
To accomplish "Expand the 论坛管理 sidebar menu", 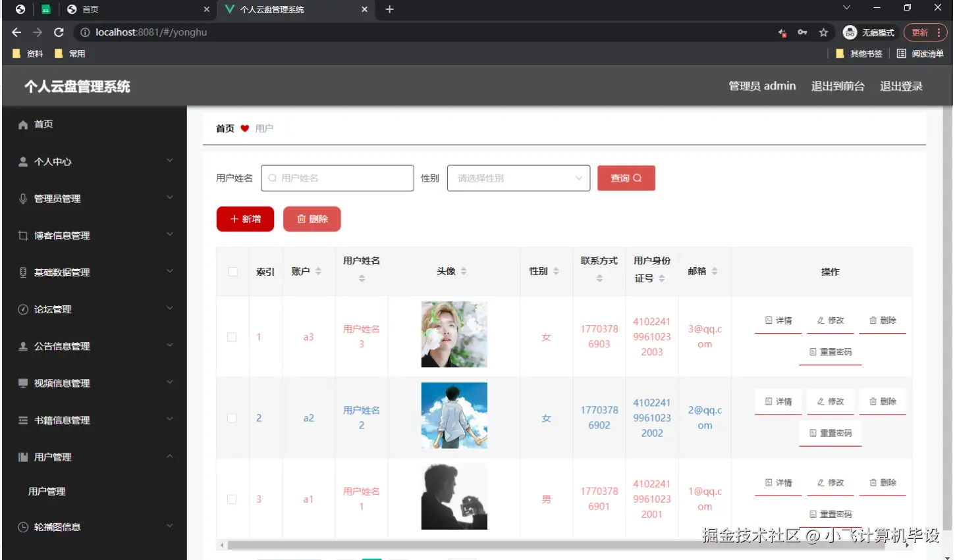I will click(170, 308).
